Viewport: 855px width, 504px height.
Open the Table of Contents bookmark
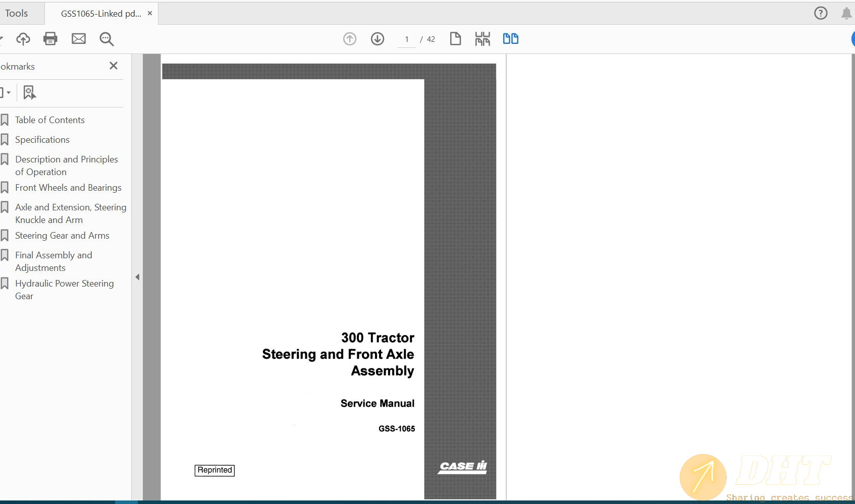(49, 120)
